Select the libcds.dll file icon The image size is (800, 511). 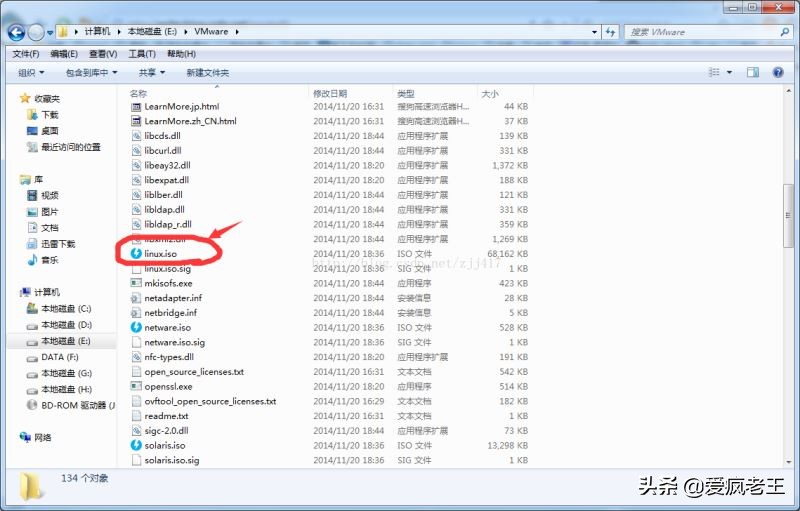136,136
